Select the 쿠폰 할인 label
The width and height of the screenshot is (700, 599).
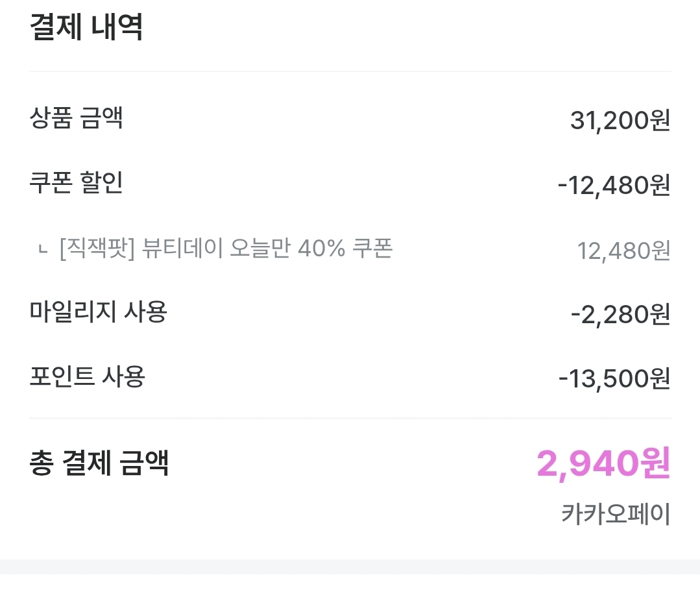point(77,183)
